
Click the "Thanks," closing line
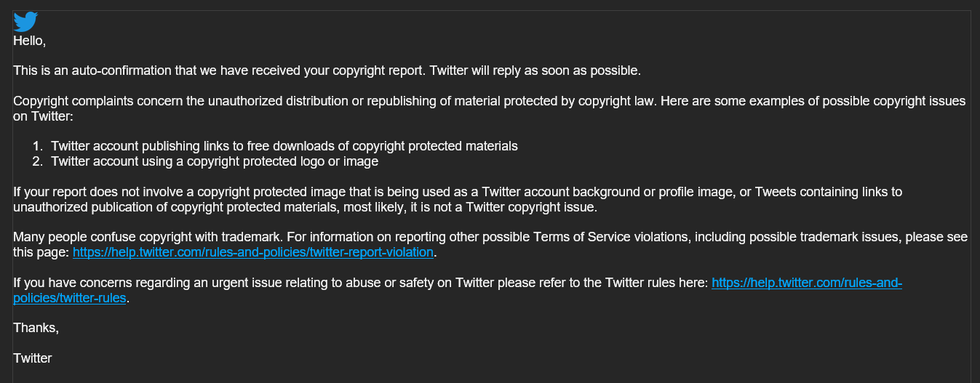coord(36,328)
